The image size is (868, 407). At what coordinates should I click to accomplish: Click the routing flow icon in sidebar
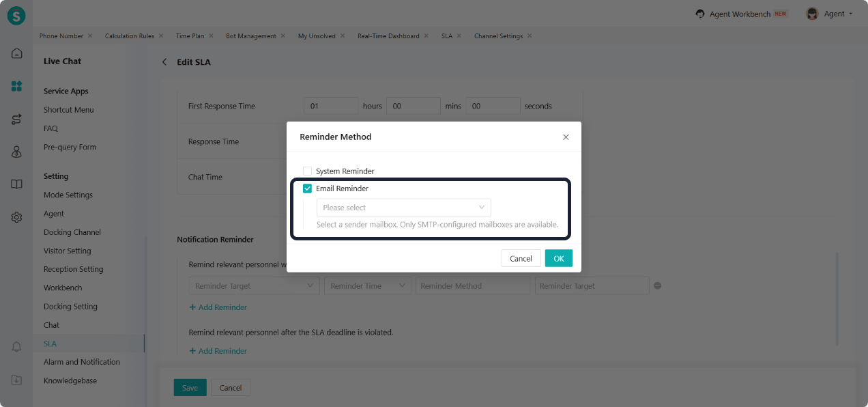click(17, 120)
